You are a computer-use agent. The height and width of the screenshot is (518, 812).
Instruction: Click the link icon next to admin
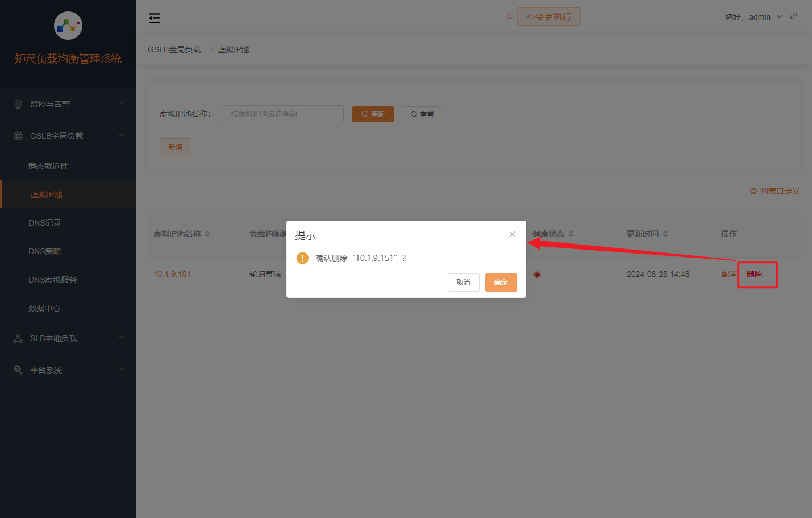[x=794, y=16]
